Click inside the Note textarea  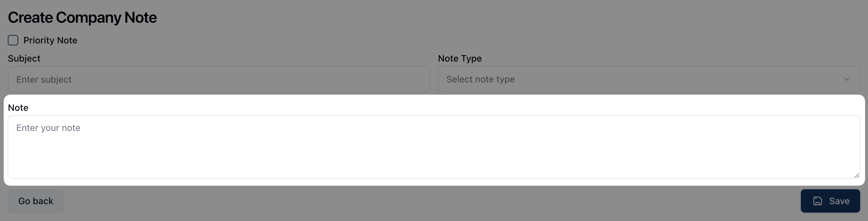[x=433, y=147]
